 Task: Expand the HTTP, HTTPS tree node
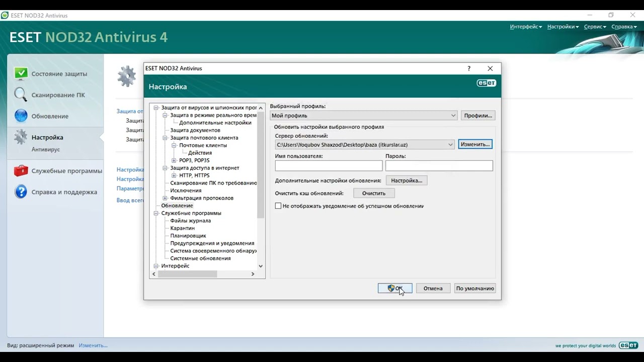(174, 175)
